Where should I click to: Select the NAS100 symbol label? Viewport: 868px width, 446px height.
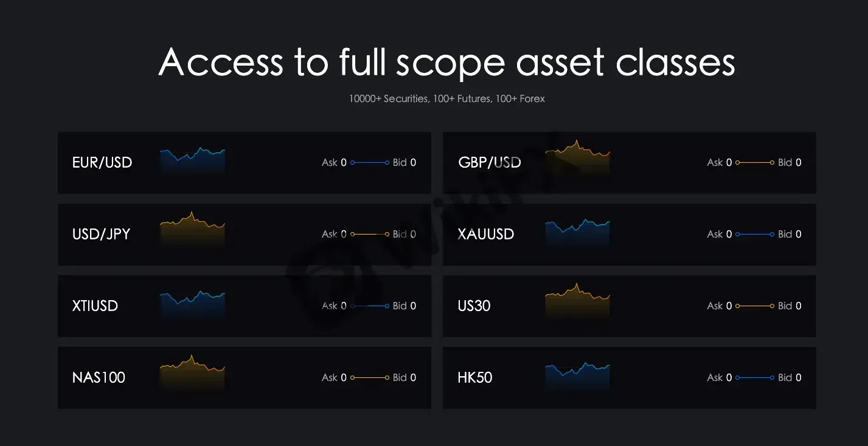pos(99,377)
